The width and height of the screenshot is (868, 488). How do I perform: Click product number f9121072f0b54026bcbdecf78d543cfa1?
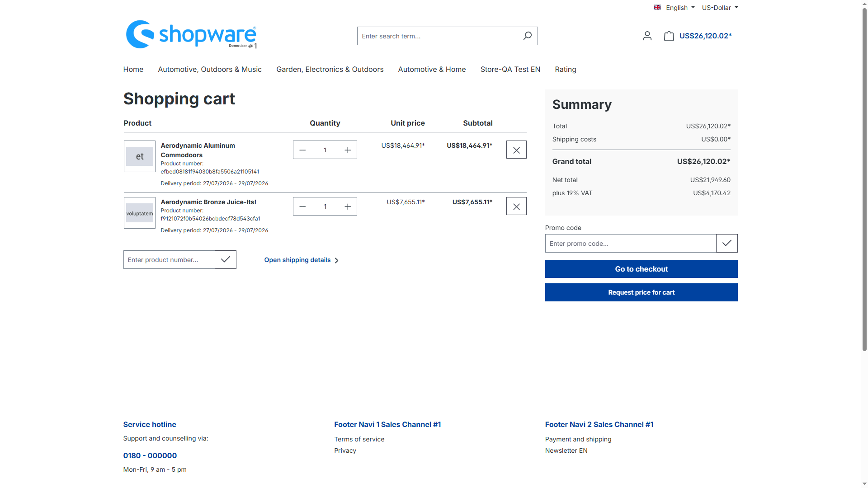tap(210, 219)
